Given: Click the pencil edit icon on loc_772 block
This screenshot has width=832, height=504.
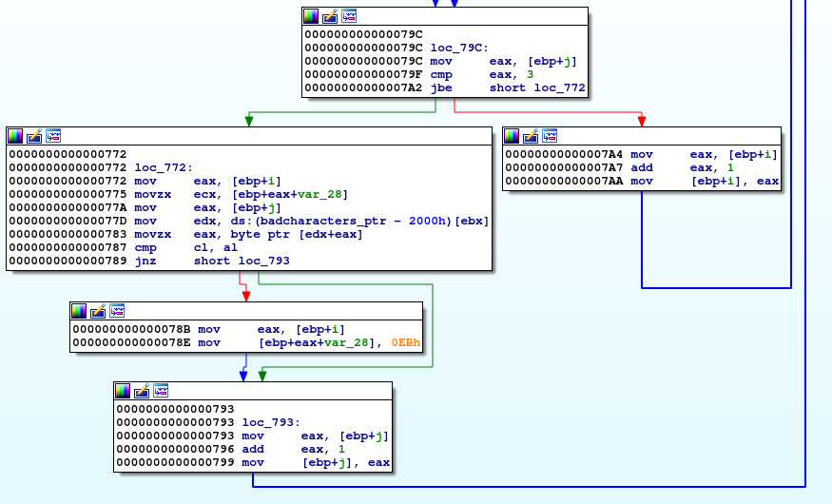Looking at the screenshot, I should click(34, 136).
